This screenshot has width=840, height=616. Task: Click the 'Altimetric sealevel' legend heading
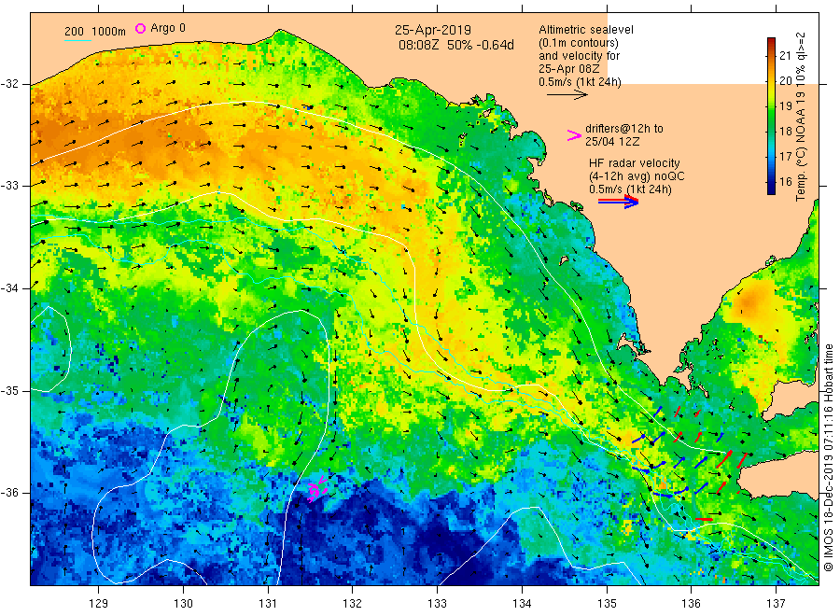585,30
